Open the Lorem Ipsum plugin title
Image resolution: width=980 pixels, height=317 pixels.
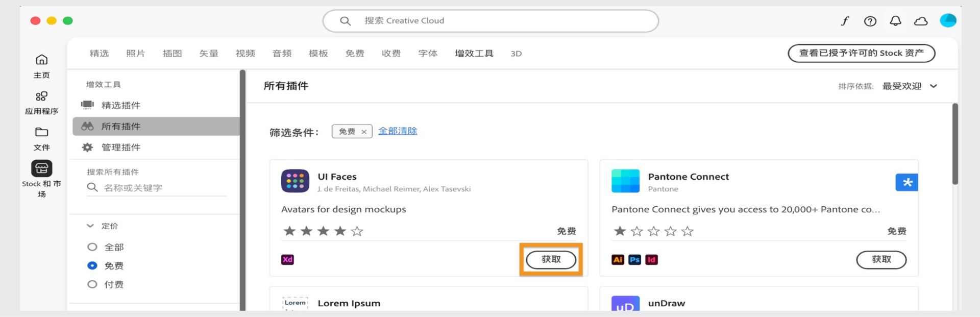349,303
